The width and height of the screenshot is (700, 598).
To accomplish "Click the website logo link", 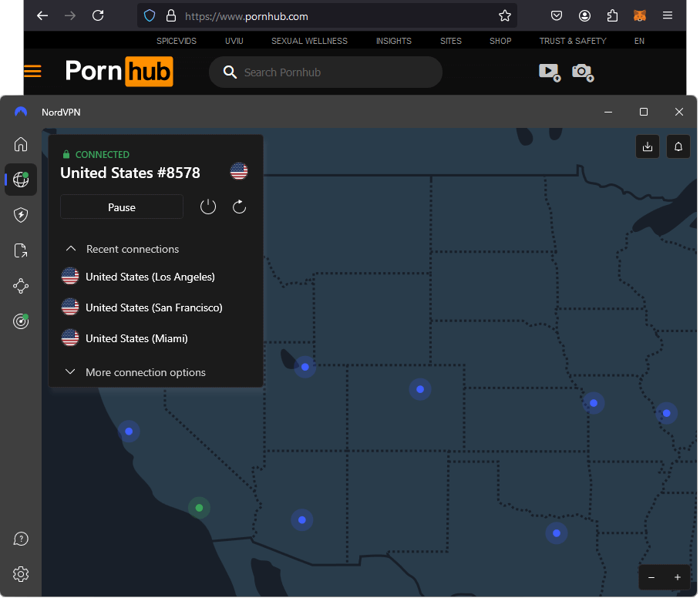I will click(119, 72).
